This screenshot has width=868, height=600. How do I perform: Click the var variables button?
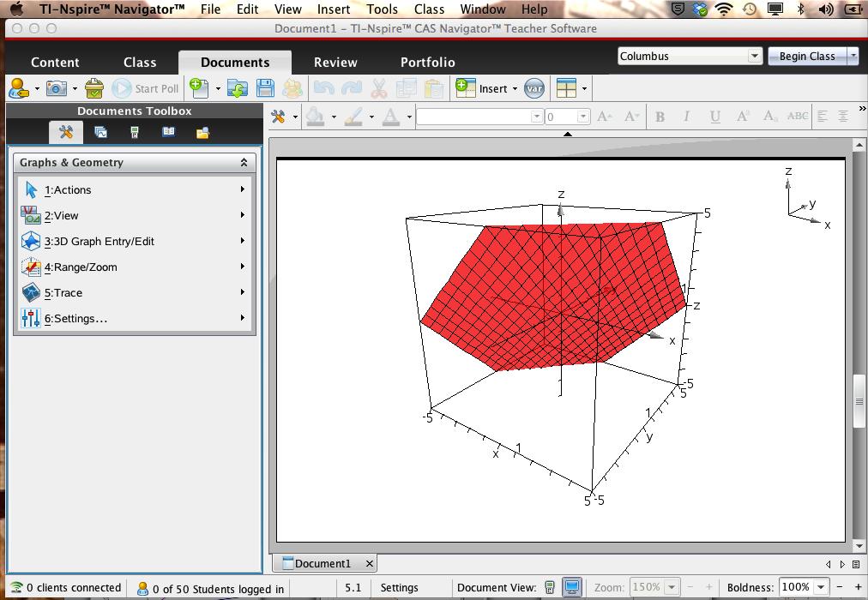tap(533, 88)
